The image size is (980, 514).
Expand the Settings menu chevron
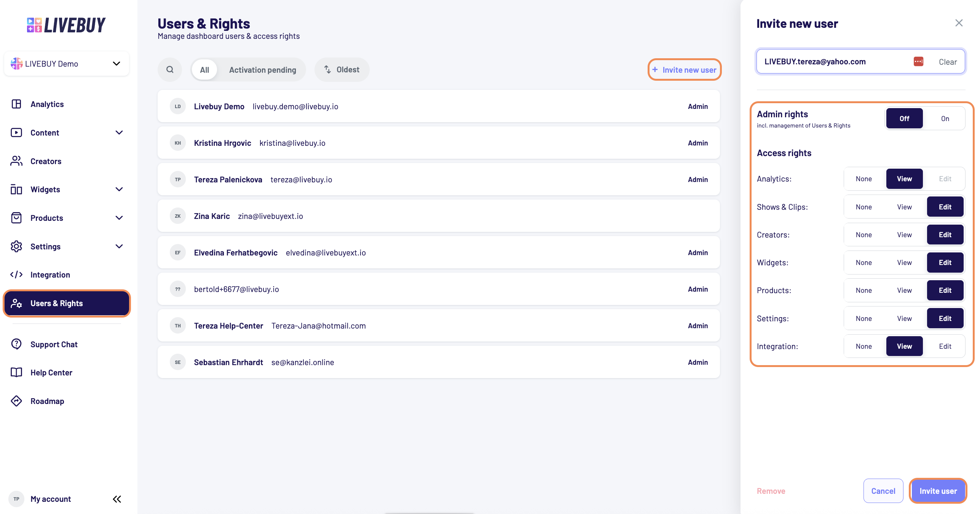pos(119,246)
